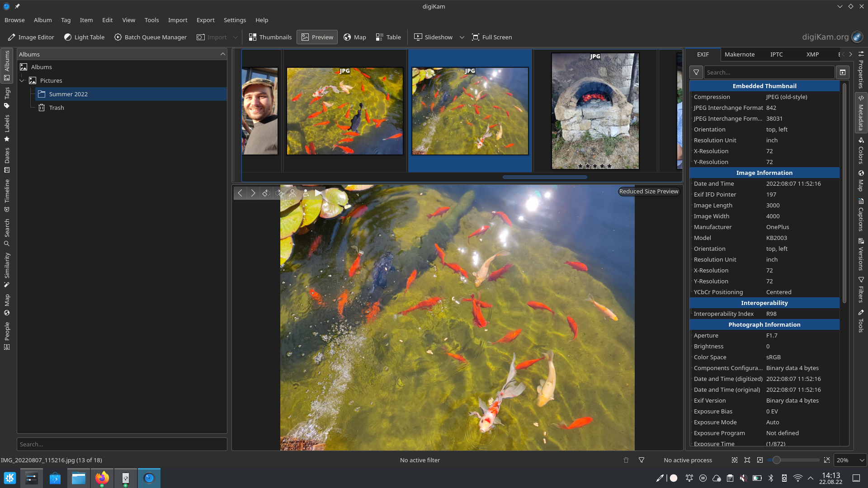Switch to Thumbnails view mode
Screen dimensions: 868x488
tap(270, 37)
